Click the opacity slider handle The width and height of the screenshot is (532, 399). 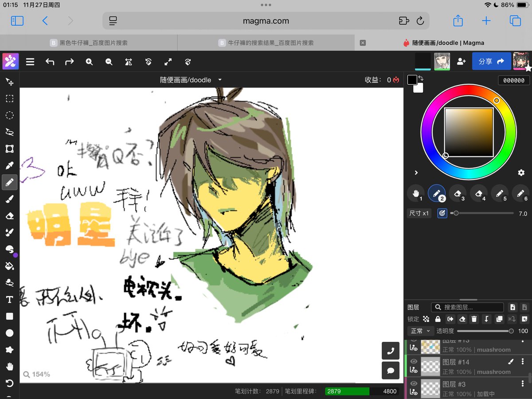coord(511,331)
